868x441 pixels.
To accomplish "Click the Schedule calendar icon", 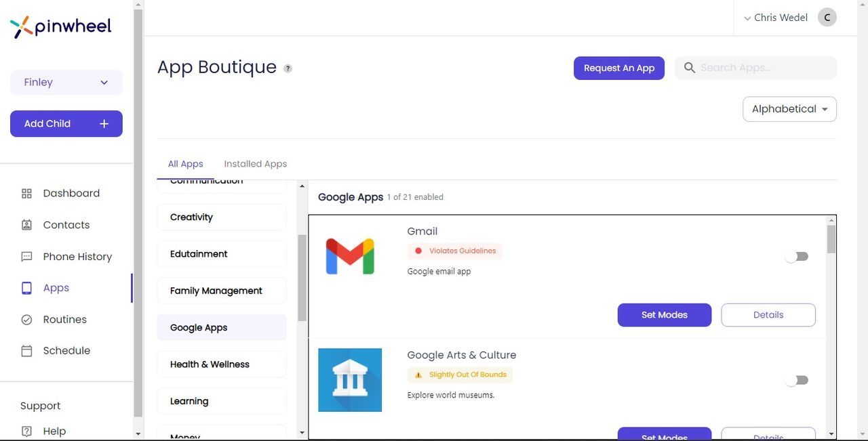I will pos(27,351).
